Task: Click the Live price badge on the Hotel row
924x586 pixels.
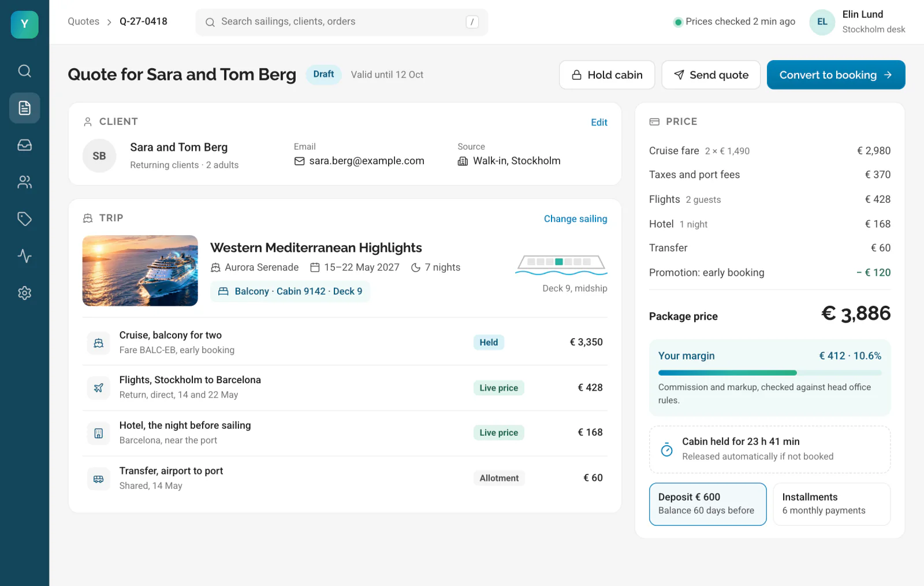Action: tap(498, 433)
